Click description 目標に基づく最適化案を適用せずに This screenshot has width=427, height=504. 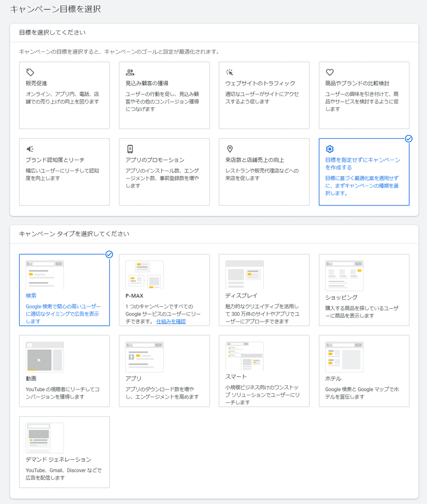click(x=362, y=185)
